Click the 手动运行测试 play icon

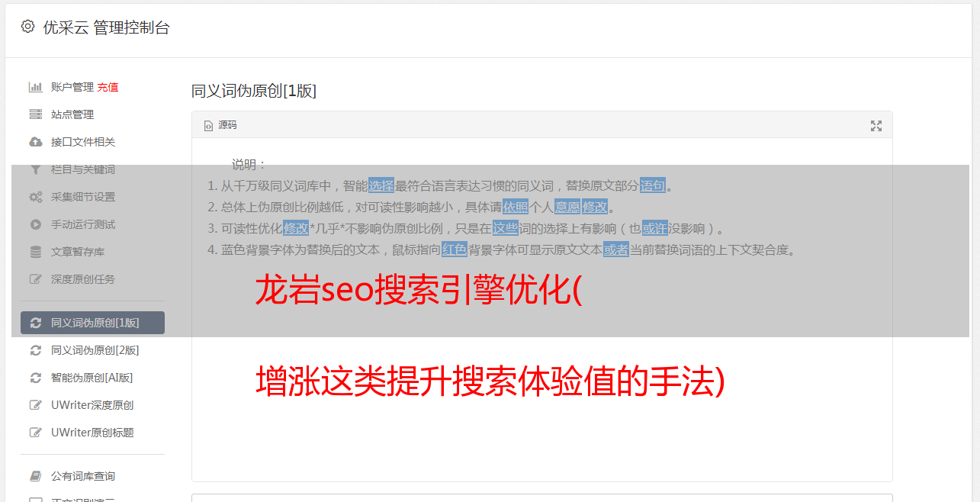[x=35, y=224]
